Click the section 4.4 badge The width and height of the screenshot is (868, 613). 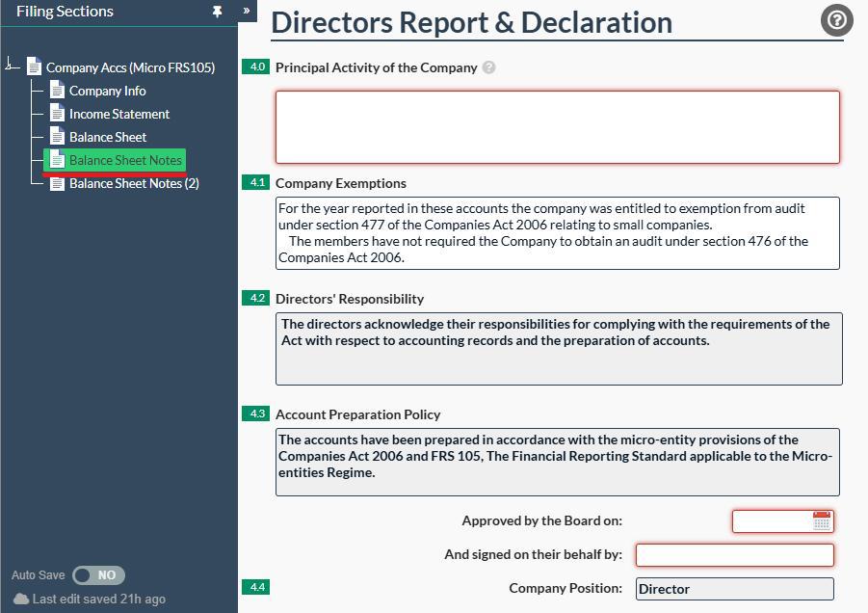pyautogui.click(x=257, y=586)
